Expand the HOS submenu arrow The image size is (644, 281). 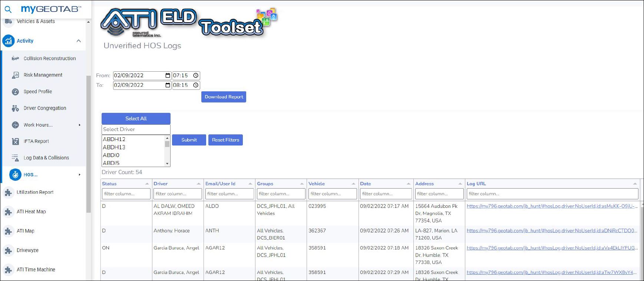(79, 174)
